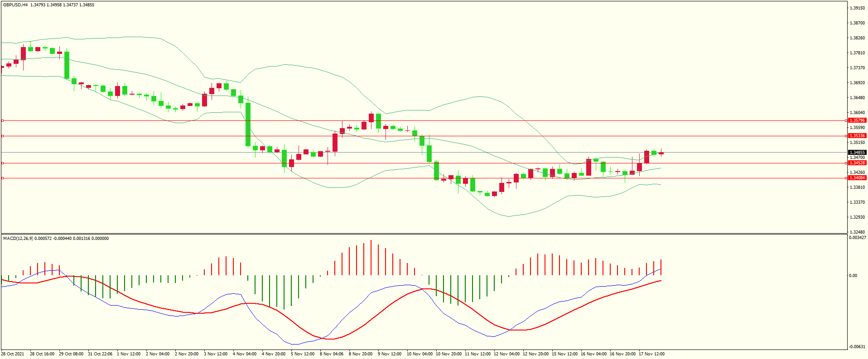The height and width of the screenshot is (359, 868).
Task: Click the 1.35150 price axis label
Action: pos(857,143)
